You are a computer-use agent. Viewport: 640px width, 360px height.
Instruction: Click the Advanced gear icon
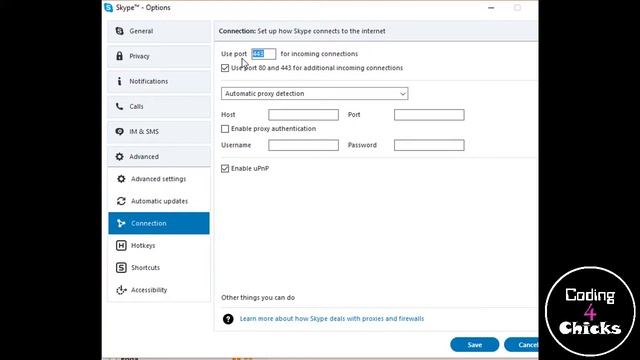point(120,157)
